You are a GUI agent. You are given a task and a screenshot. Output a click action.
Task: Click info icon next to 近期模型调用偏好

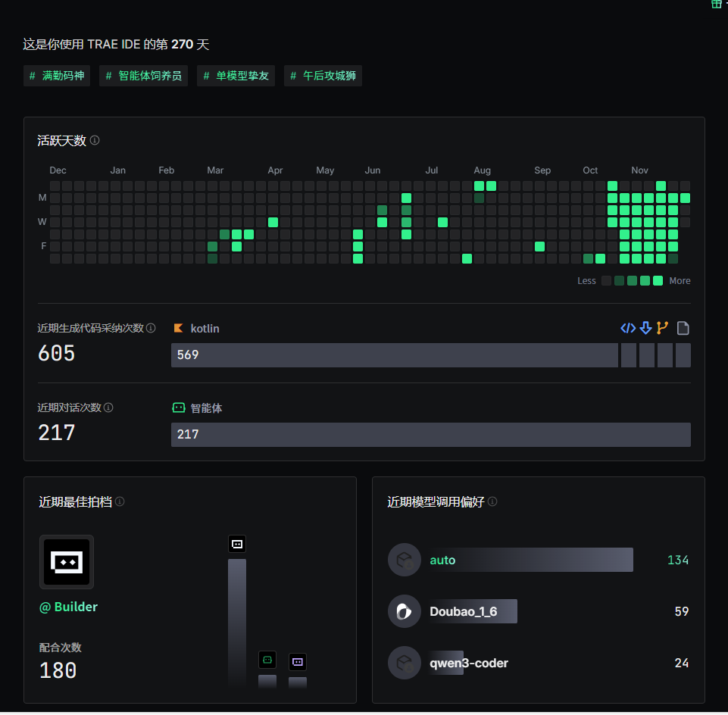(492, 501)
